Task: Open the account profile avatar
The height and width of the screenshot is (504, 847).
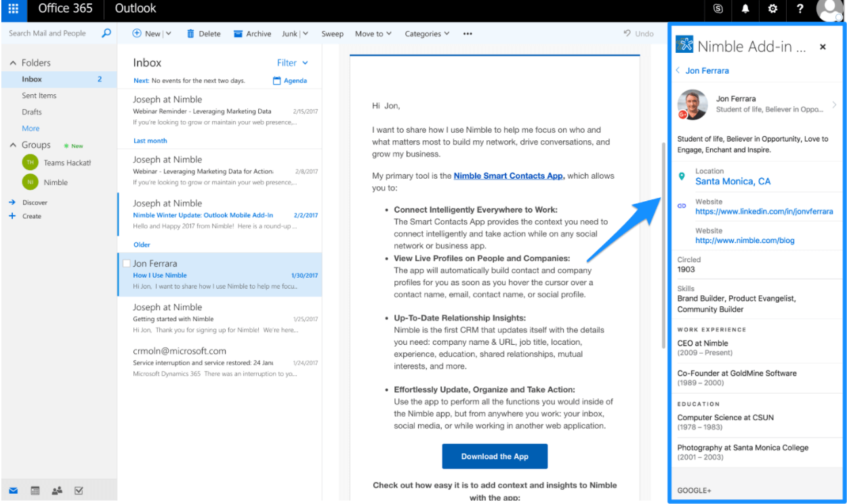Action: point(830,9)
